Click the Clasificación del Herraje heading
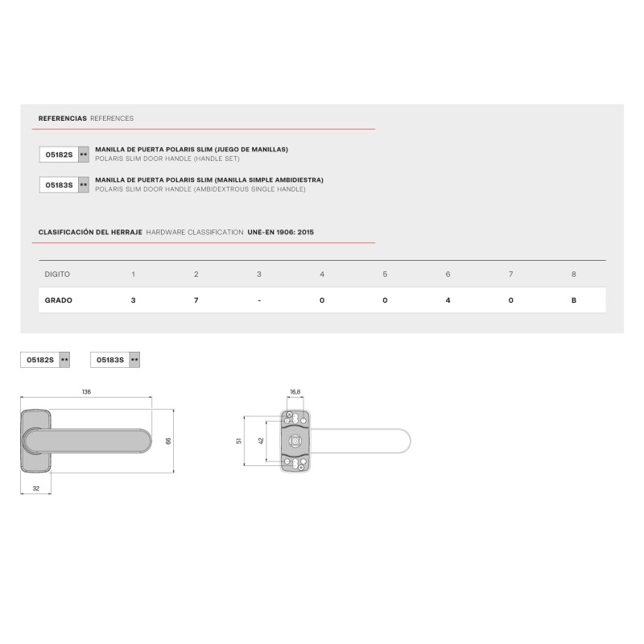This screenshot has width=644, height=644. click(x=90, y=232)
